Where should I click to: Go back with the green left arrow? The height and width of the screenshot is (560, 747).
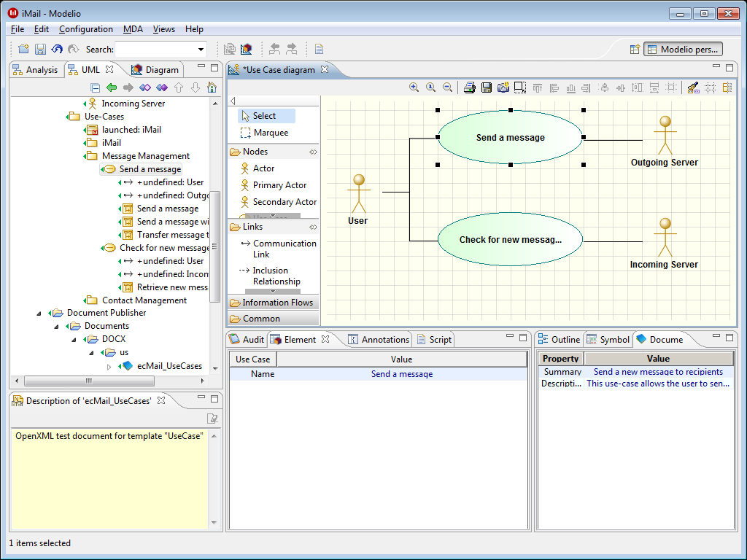[112, 87]
